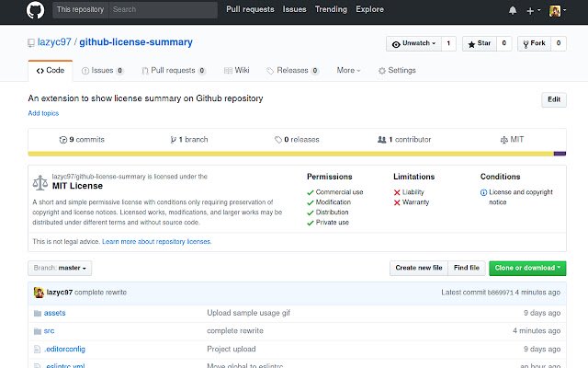Click the This repository search scope label
The height and width of the screenshot is (368, 588).
(80, 10)
